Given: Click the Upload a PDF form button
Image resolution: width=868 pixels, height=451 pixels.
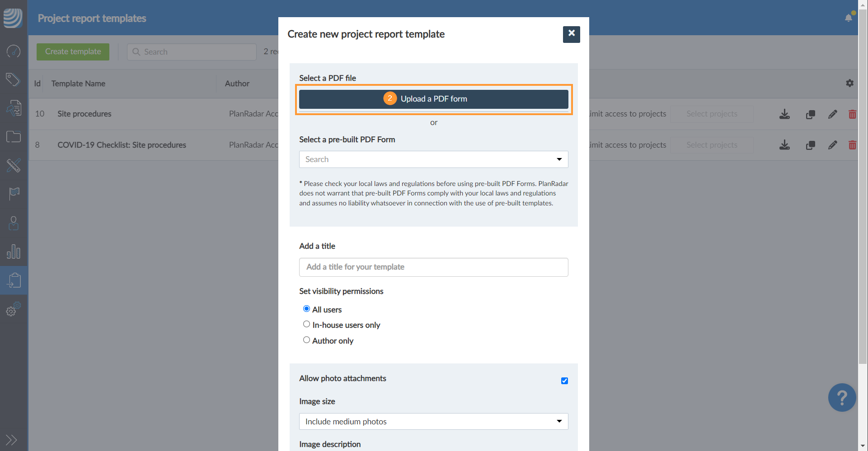Looking at the screenshot, I should (433, 99).
